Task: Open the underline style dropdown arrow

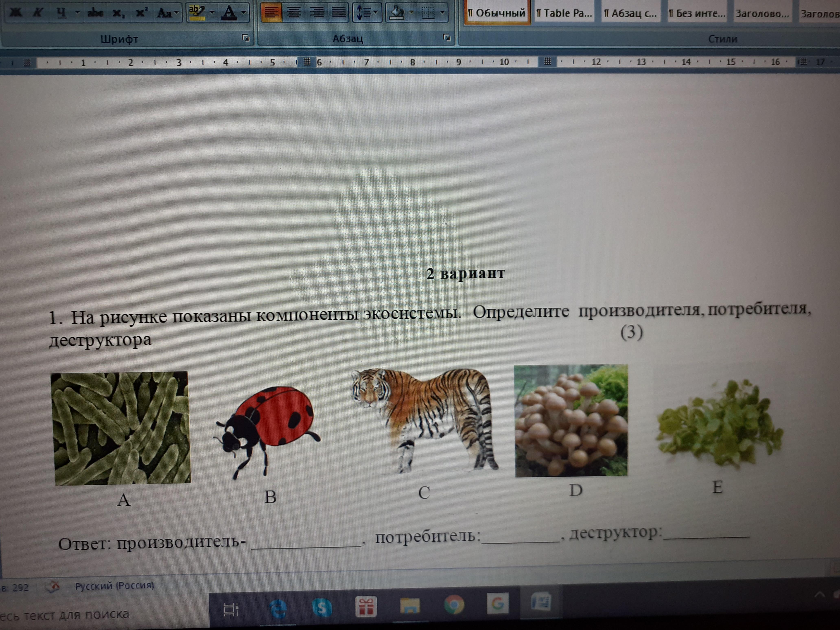Action: coord(77,13)
